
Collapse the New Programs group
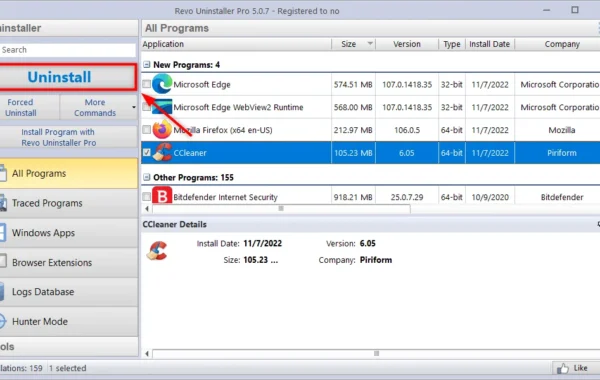[147, 64]
